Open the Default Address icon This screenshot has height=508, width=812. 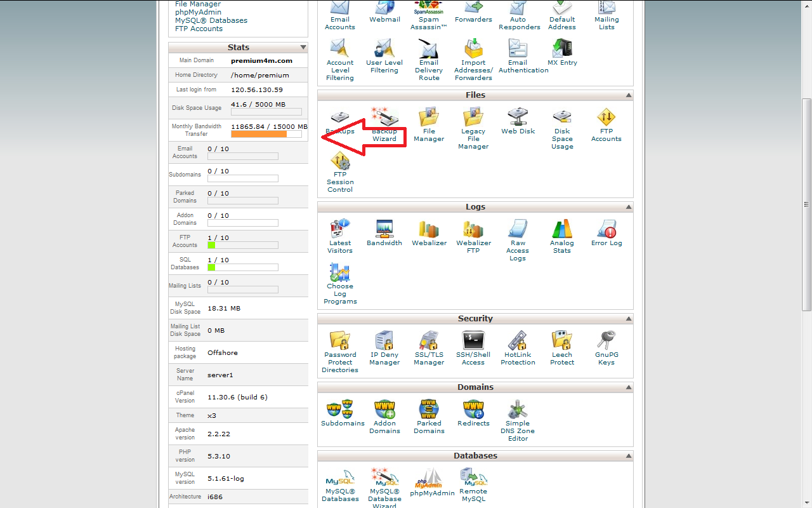[x=562, y=8]
